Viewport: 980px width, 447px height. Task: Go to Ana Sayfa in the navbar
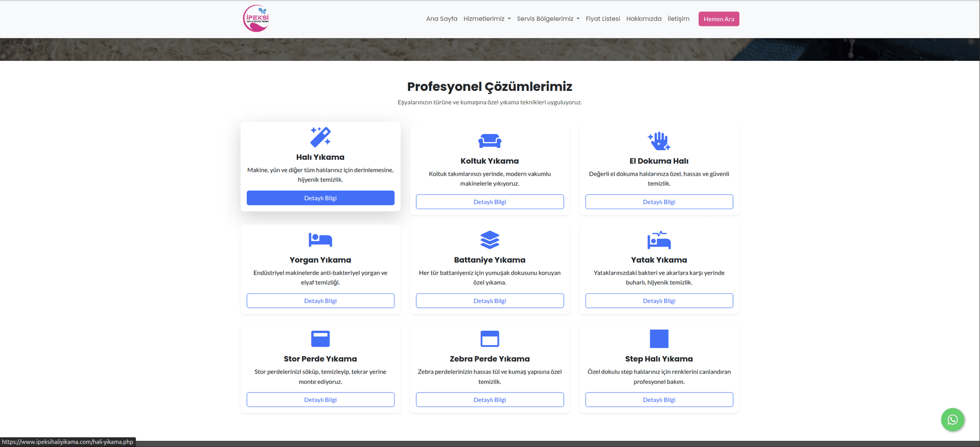(442, 19)
